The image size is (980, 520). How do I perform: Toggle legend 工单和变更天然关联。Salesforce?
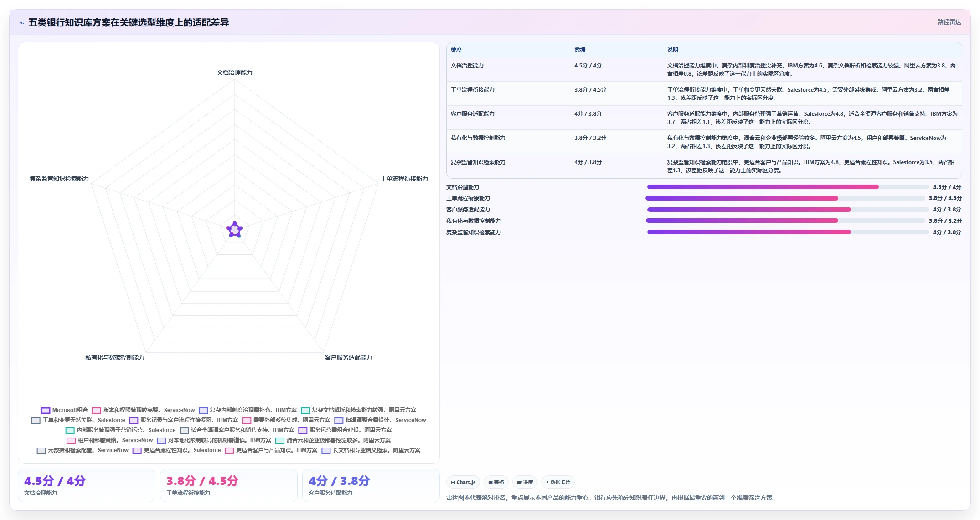tap(78, 420)
